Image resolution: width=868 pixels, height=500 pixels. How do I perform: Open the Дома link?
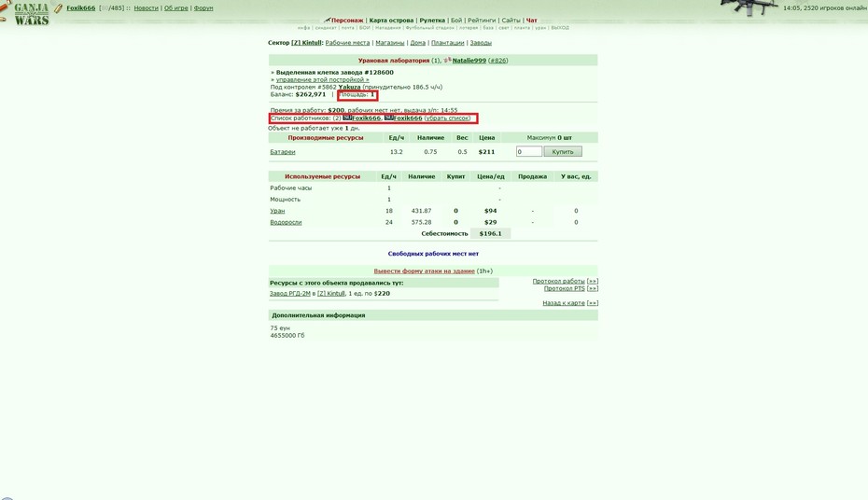click(x=417, y=43)
